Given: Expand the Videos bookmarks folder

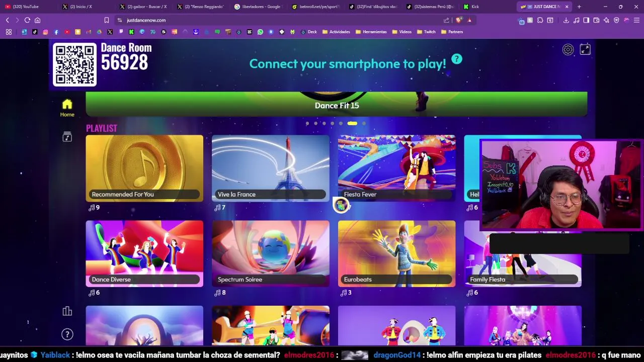Looking at the screenshot, I should (x=401, y=32).
